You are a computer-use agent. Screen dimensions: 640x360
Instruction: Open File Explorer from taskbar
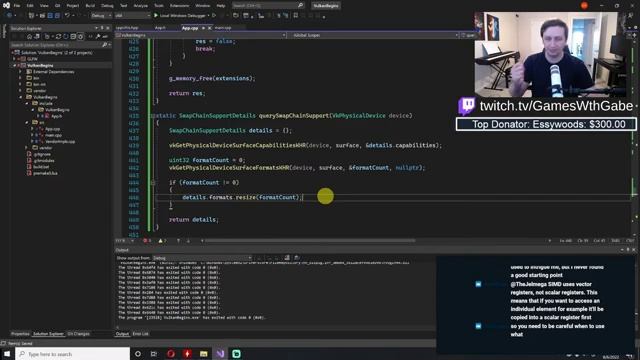(204, 354)
